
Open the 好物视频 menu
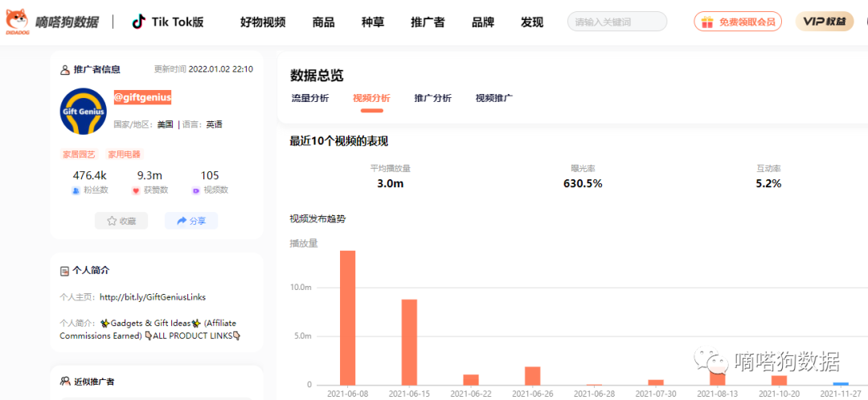(x=263, y=22)
